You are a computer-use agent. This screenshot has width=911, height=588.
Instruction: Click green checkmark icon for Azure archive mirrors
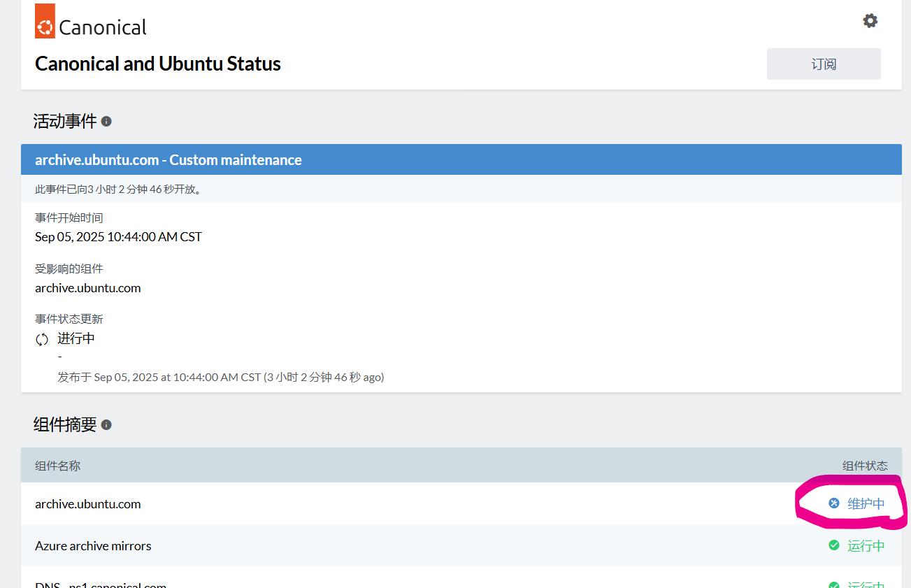833,545
